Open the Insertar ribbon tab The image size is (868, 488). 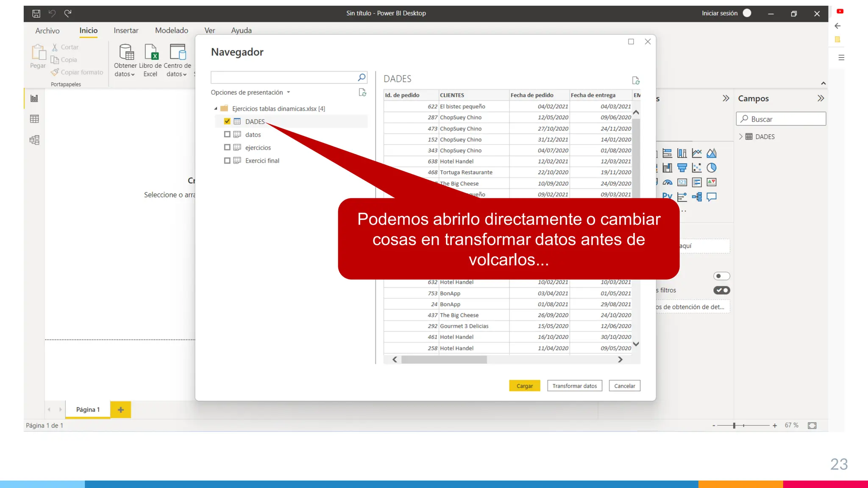coord(126,30)
